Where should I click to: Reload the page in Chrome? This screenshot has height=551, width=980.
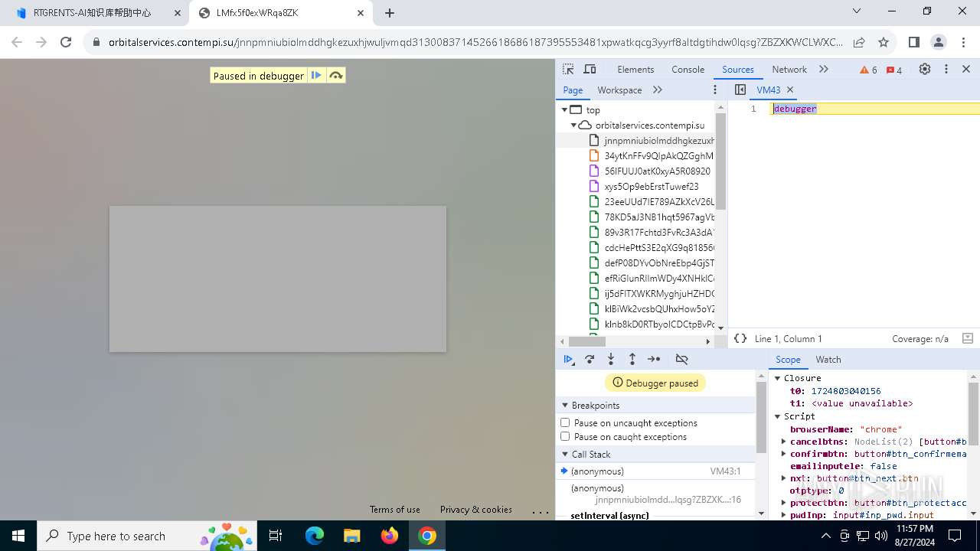[66, 42]
